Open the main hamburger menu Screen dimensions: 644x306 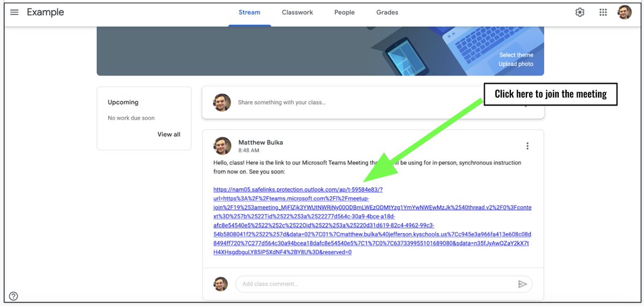14,12
